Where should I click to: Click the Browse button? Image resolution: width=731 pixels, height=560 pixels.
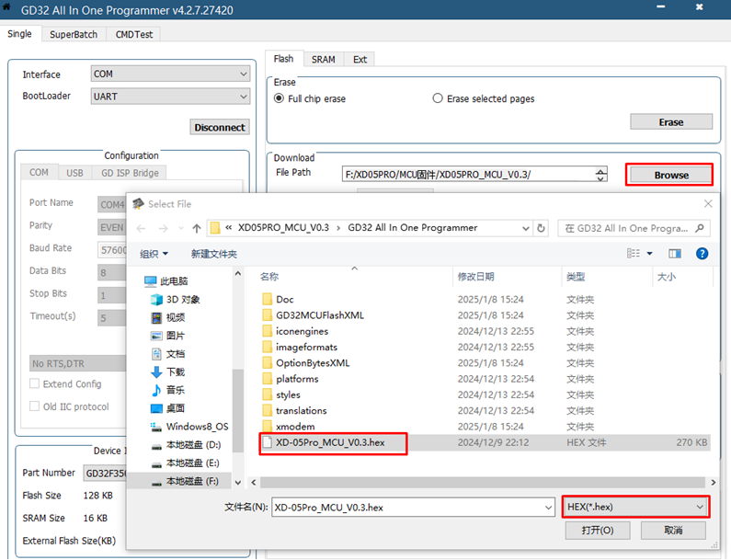coord(670,175)
